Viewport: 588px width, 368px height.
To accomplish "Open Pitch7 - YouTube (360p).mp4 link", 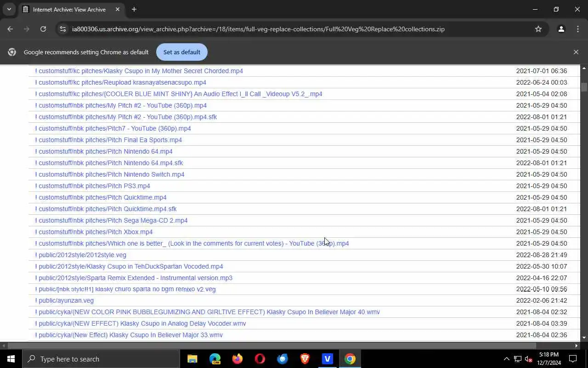I will [x=113, y=128].
